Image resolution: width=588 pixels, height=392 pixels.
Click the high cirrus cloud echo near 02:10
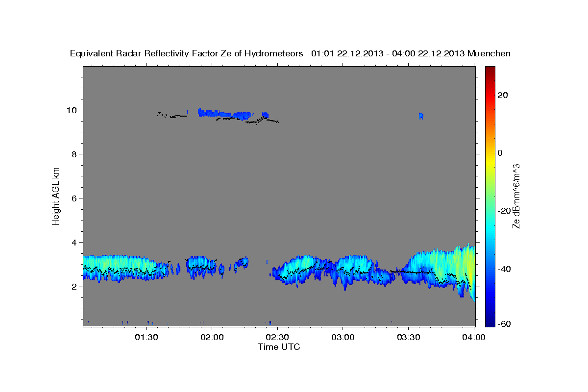click(x=225, y=114)
